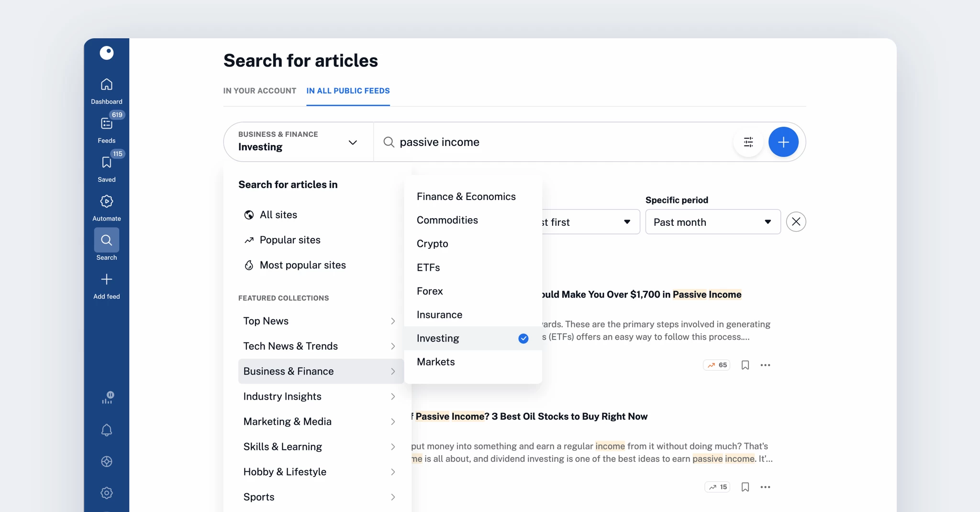The height and width of the screenshot is (512, 980).
Task: Click the Search icon in the sidebar
Action: (106, 240)
